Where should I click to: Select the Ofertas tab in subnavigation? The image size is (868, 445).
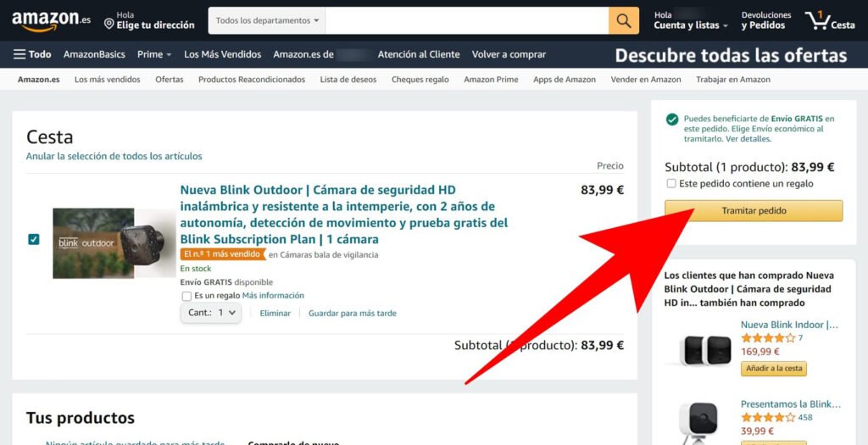pos(170,80)
